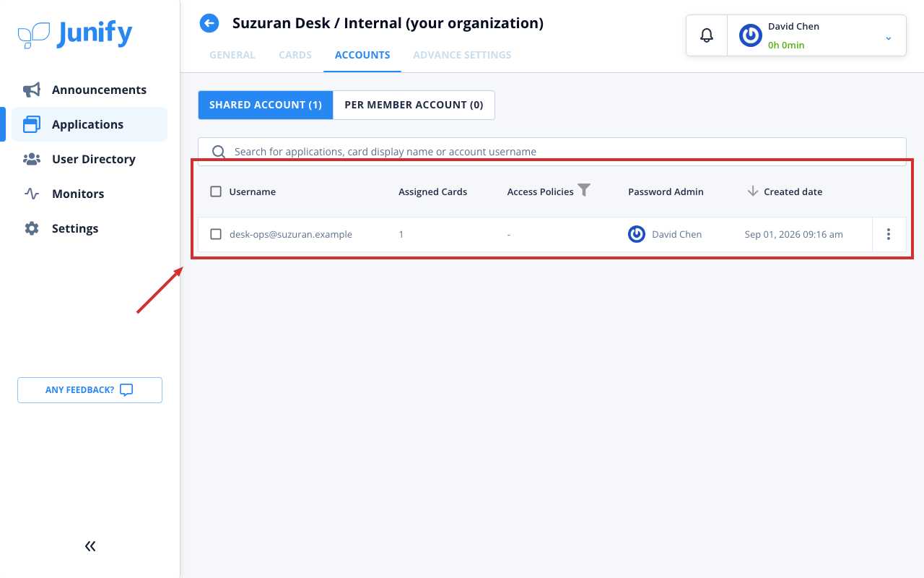Image resolution: width=924 pixels, height=578 pixels.
Task: Click the 0h 0min session timer
Action: 786,45
